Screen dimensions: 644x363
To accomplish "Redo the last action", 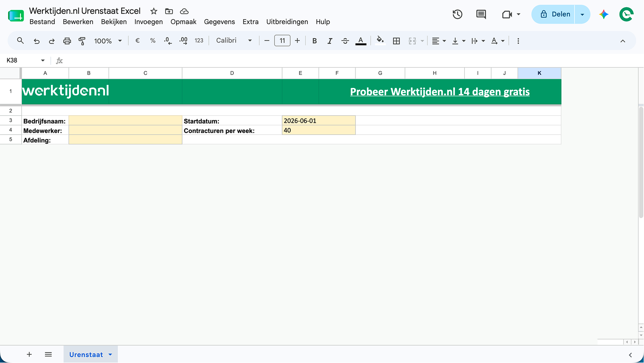I will 51,41.
